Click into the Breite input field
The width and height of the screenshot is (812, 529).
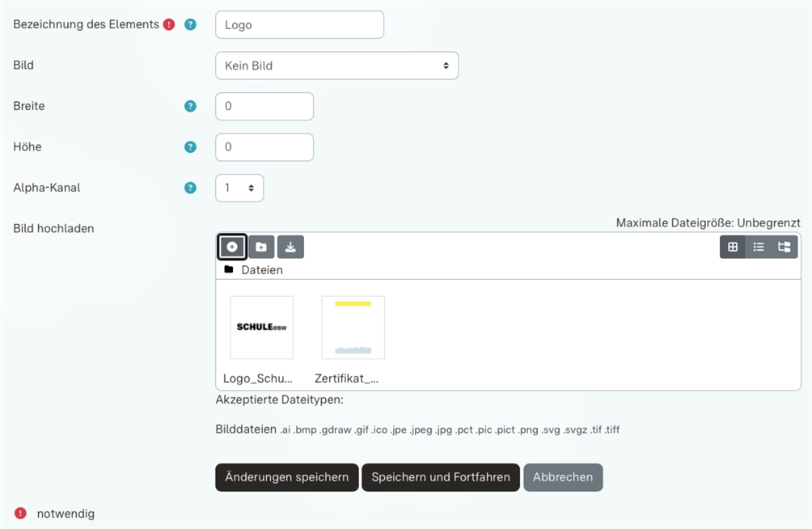tap(264, 106)
